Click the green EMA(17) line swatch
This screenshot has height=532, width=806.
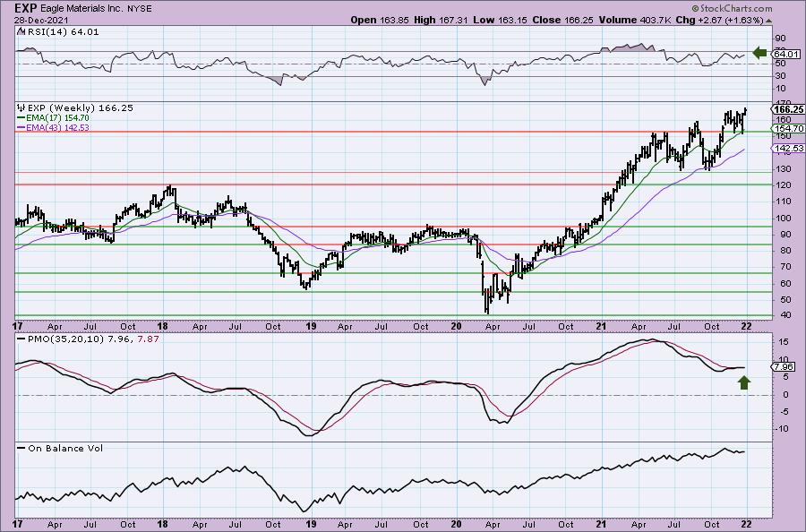21,118
